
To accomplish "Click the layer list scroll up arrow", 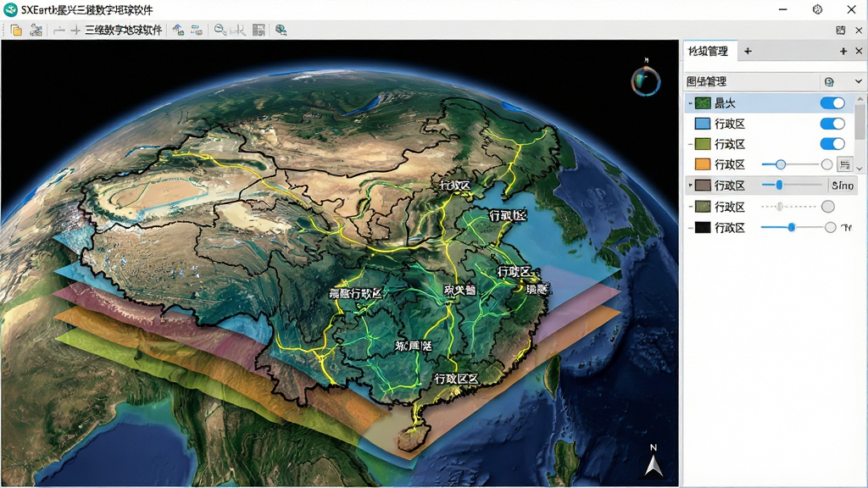I will click(x=860, y=98).
